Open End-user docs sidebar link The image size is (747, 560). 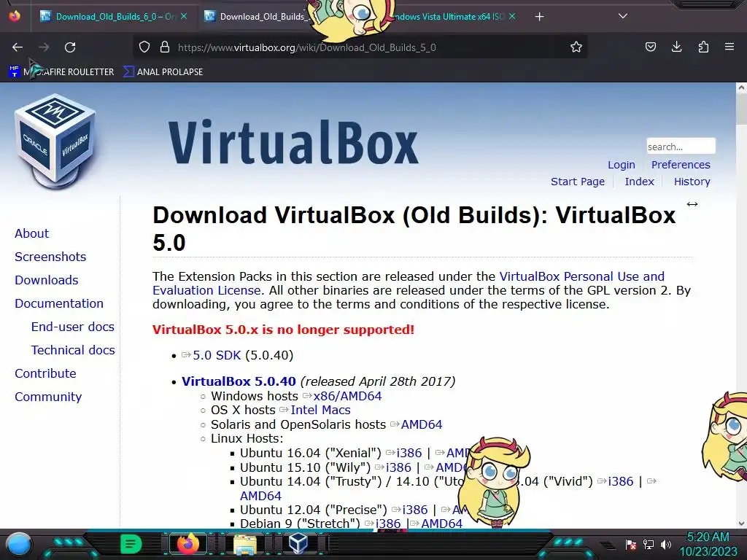(x=72, y=327)
